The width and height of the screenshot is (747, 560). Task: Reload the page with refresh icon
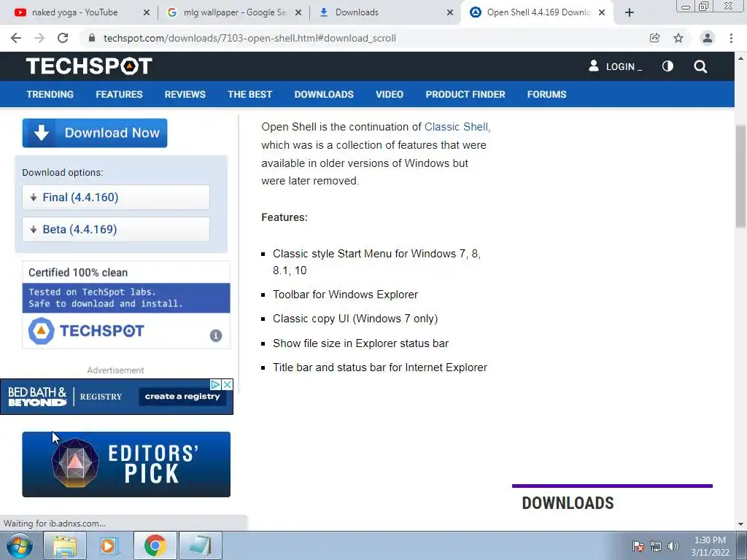point(63,38)
